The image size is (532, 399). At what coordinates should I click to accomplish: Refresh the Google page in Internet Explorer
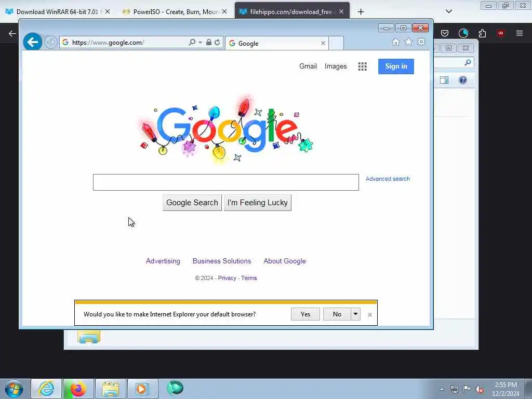pos(218,42)
